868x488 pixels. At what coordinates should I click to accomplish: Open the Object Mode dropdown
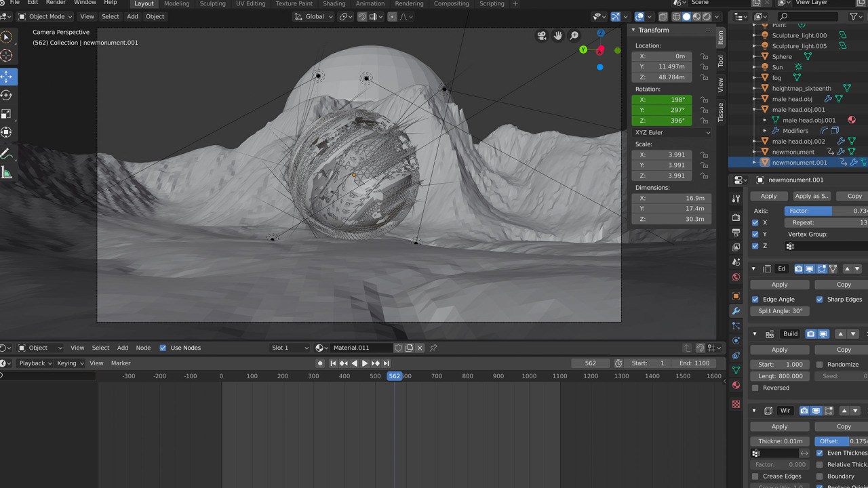43,16
